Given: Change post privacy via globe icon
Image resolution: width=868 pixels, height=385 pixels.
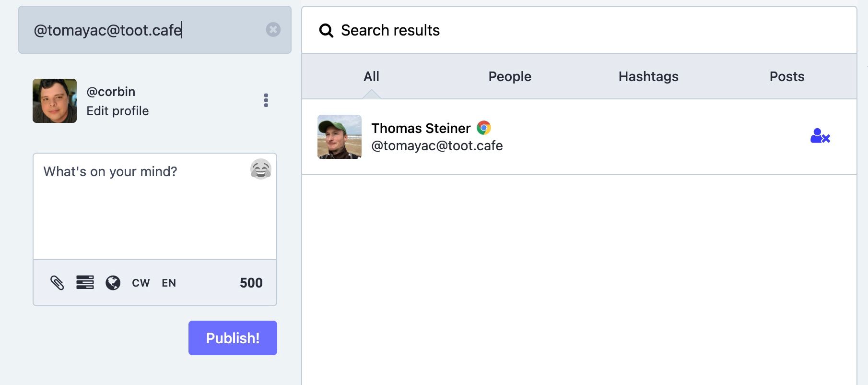Looking at the screenshot, I should pos(113,283).
